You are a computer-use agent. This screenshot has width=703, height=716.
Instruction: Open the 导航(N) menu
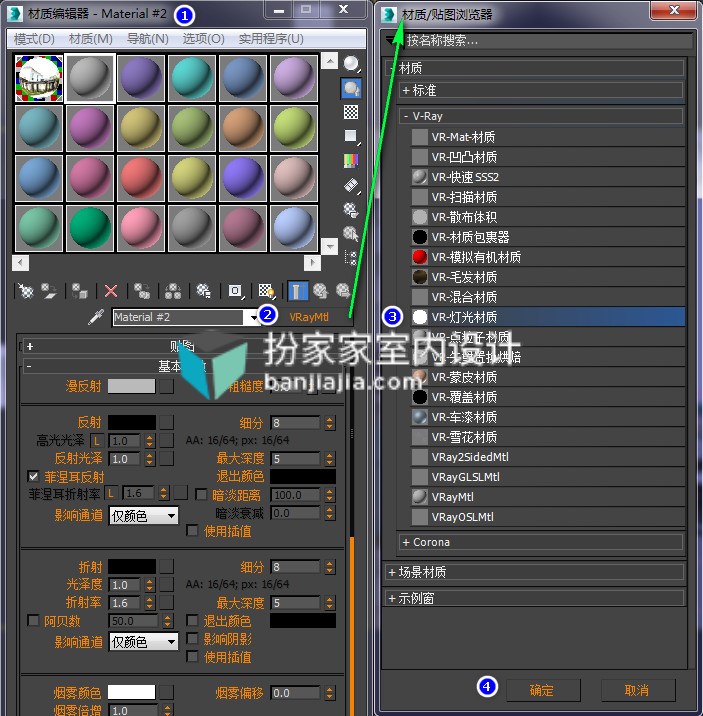[147, 39]
